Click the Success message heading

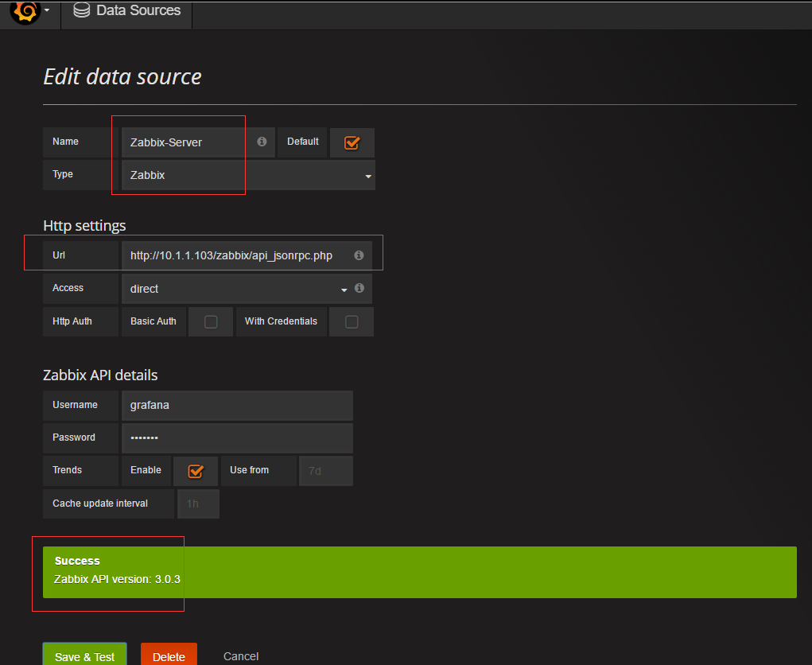coord(77,561)
